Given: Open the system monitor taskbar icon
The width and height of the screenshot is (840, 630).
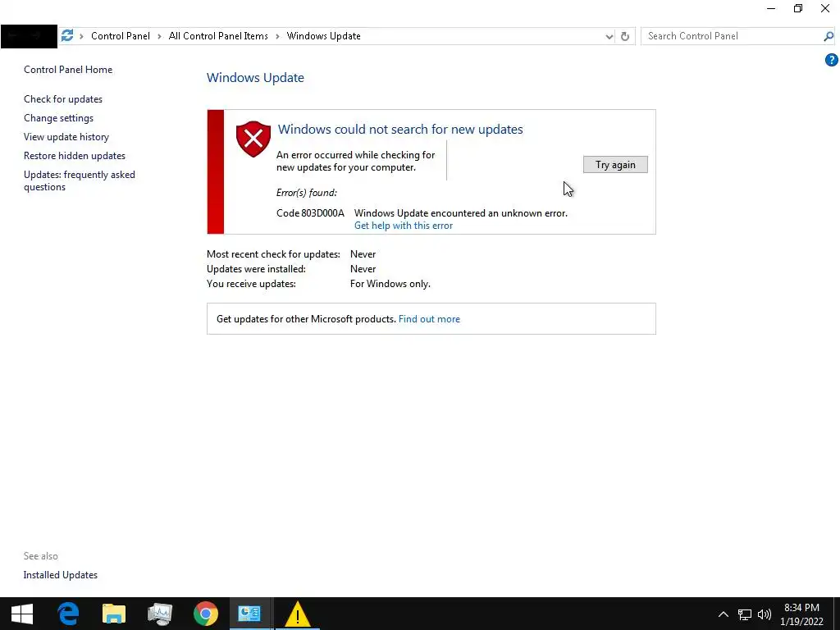Looking at the screenshot, I should (160, 614).
